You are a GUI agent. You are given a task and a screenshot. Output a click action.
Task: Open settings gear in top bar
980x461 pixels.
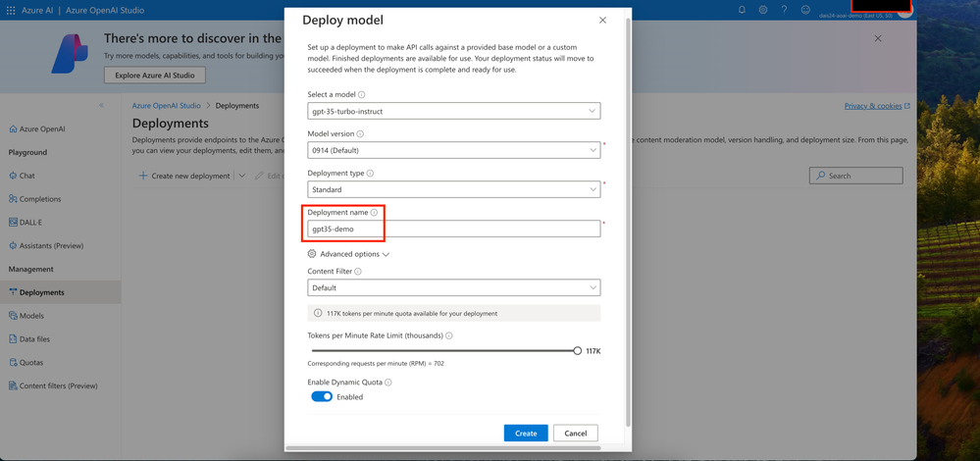click(763, 10)
